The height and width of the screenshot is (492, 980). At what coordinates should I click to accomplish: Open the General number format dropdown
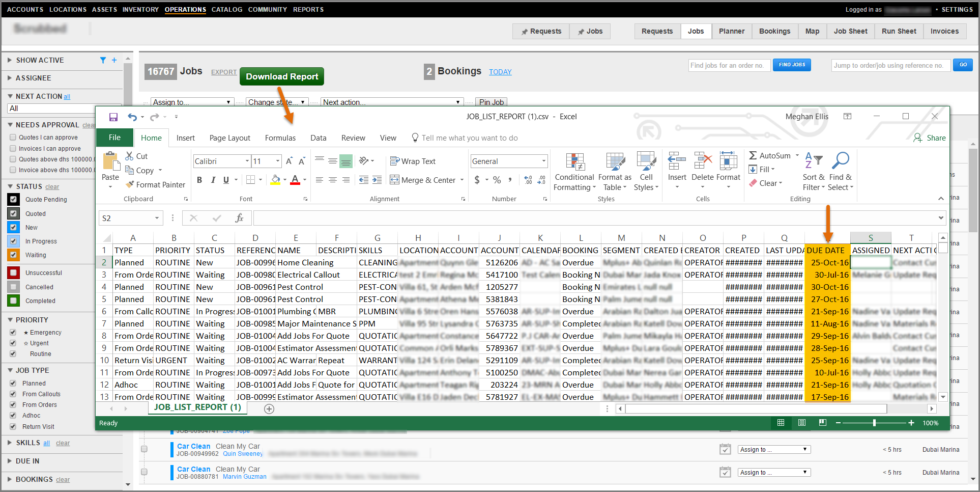point(543,161)
